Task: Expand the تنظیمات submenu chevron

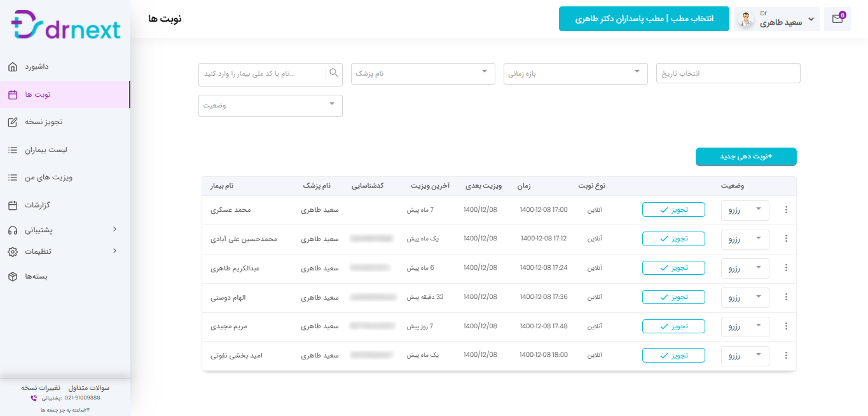Action: pyautogui.click(x=114, y=251)
